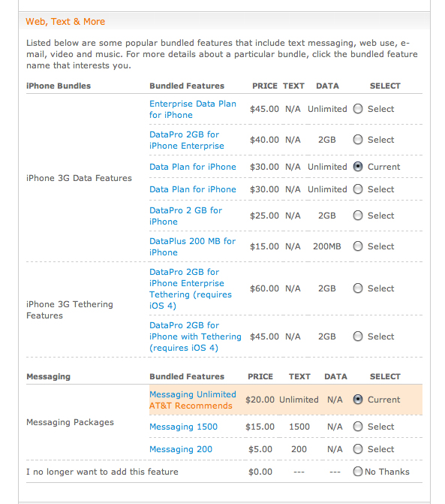Open the DataPlus 200 MB for iPhone link

tap(192, 247)
